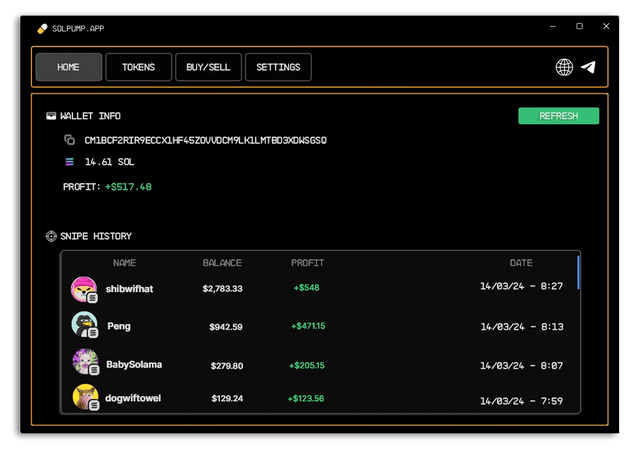The width and height of the screenshot is (640, 449).
Task: Select the BabySolama token avatar
Action: 83,362
